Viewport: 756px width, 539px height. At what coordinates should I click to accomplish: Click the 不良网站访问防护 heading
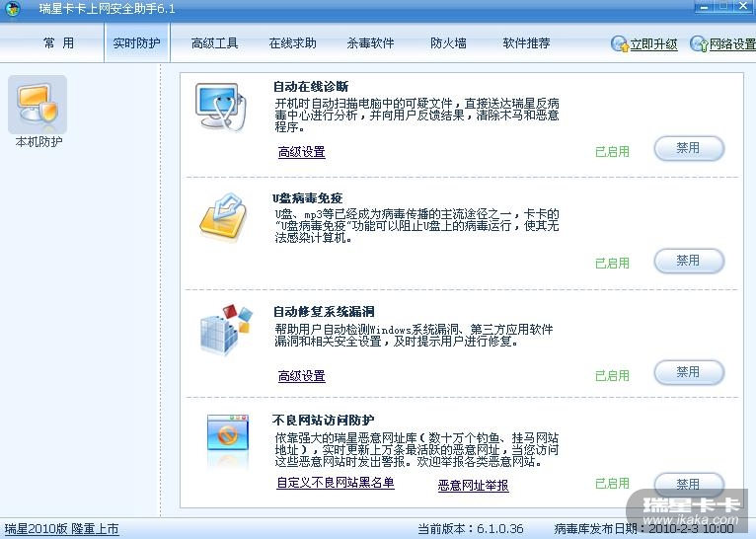pos(324,421)
